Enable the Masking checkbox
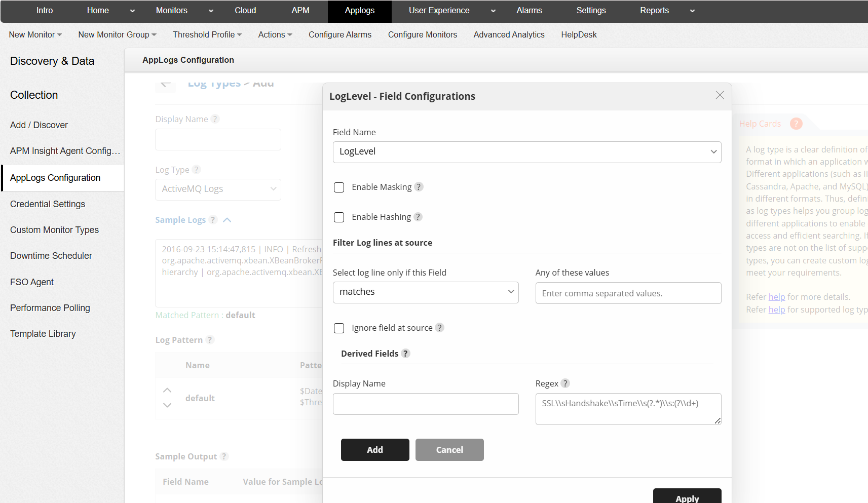 click(339, 187)
